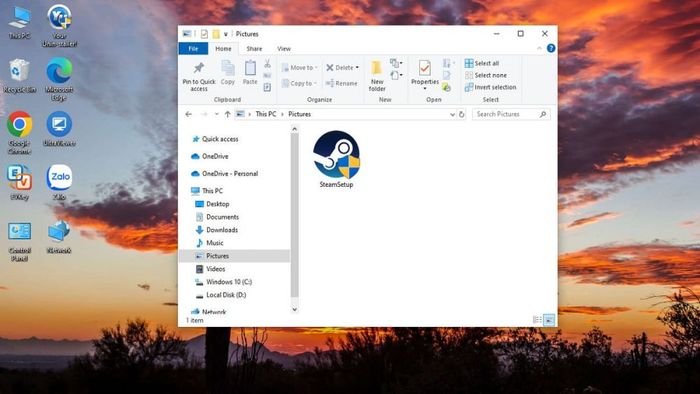Open Recycle Bin on desktop

[x=20, y=76]
